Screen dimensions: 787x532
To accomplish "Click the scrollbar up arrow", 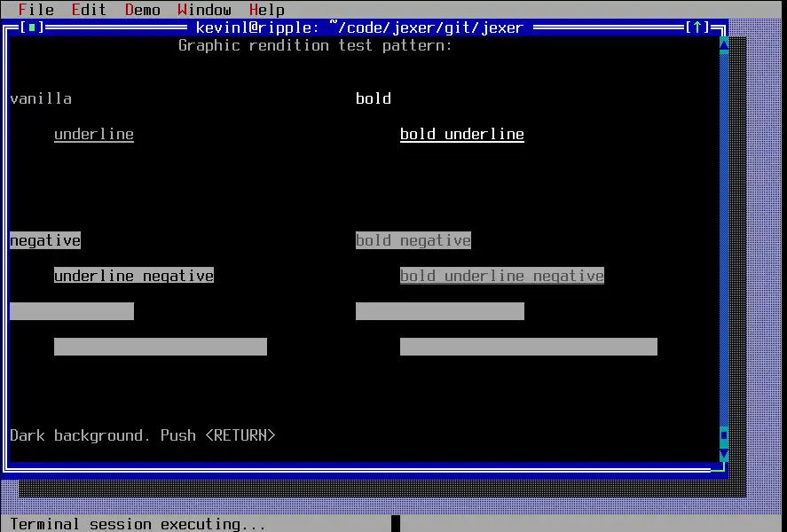I will pos(724,45).
